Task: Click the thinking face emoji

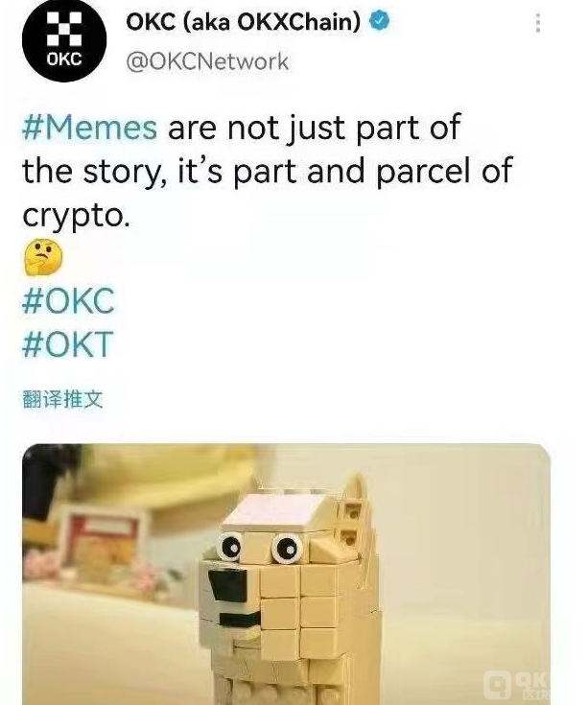Action: (x=43, y=257)
